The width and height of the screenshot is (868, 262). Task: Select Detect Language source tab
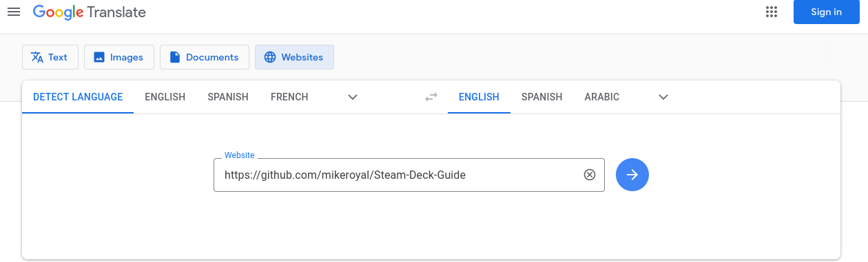point(78,97)
